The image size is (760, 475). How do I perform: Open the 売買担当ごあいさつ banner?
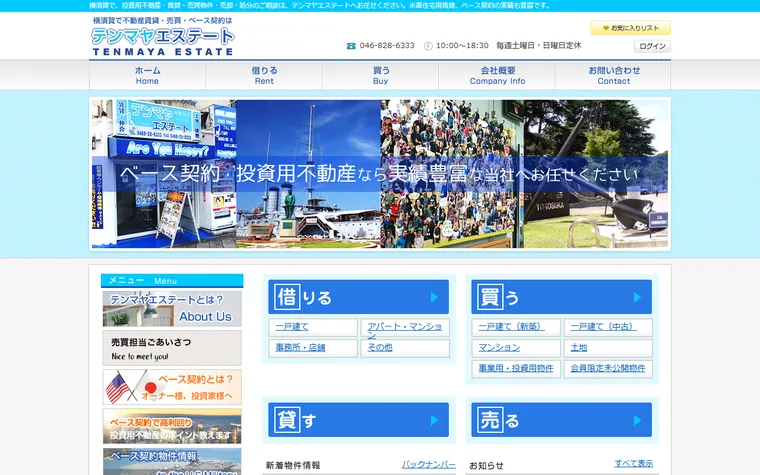point(172,348)
